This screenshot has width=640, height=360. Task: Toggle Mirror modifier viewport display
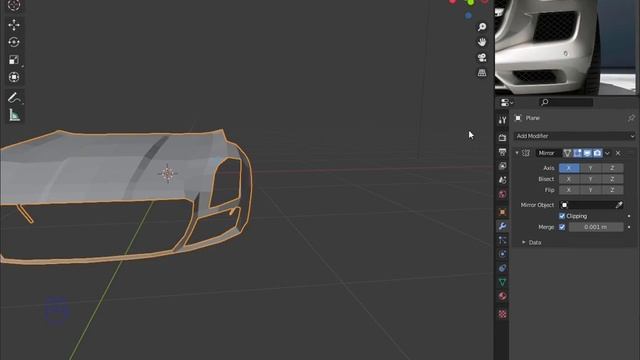(x=587, y=153)
